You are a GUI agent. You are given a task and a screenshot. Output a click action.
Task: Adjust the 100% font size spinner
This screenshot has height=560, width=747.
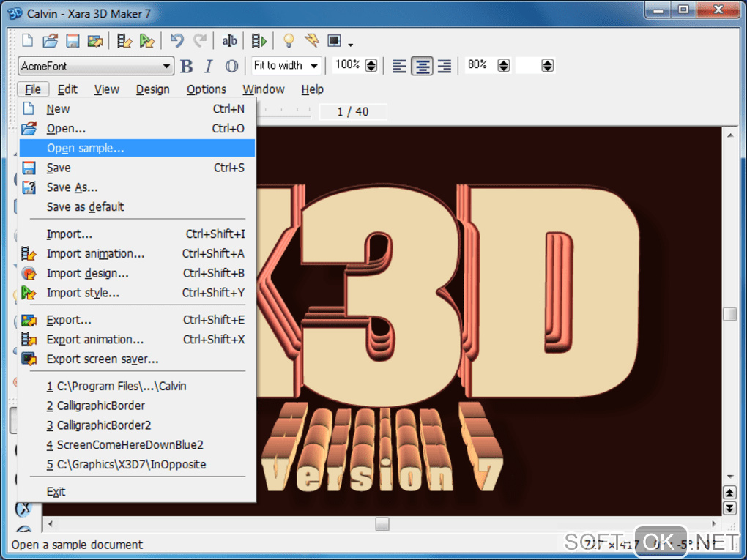click(x=371, y=66)
